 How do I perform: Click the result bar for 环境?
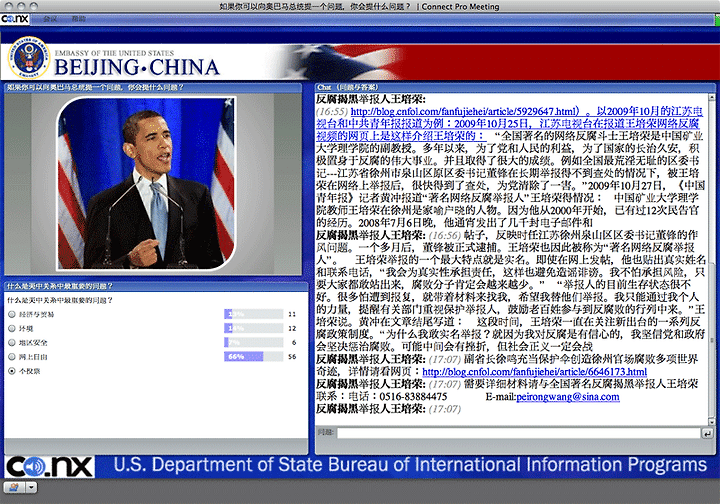pyautogui.click(x=253, y=329)
